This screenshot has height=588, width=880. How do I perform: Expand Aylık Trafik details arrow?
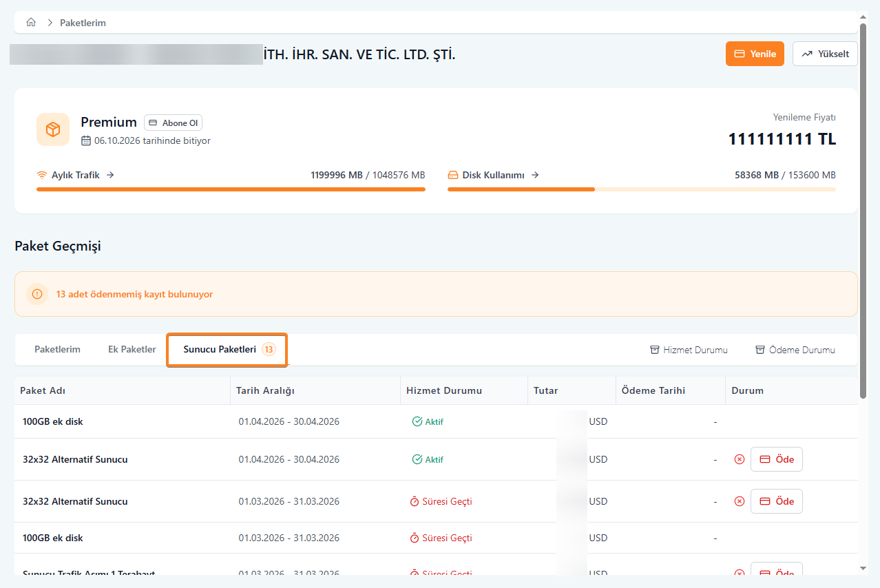coord(110,175)
